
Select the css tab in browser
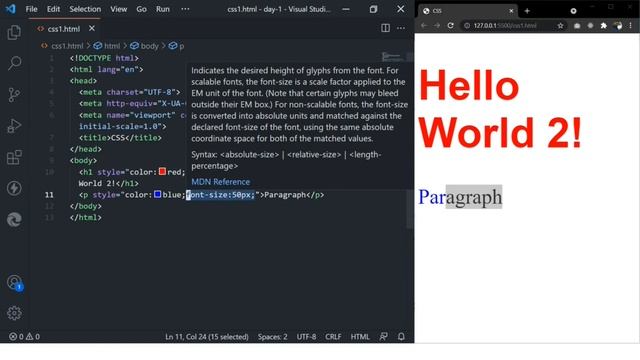point(468,11)
